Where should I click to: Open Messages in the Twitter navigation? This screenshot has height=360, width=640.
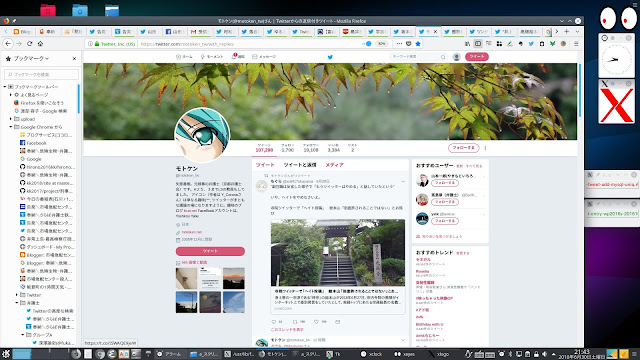coord(264,57)
